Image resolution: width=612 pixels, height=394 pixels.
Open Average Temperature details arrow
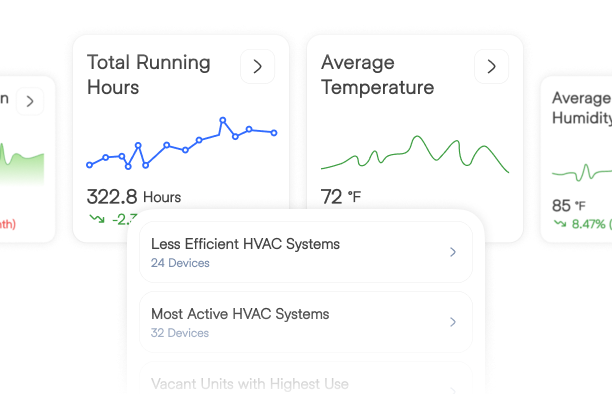click(491, 66)
